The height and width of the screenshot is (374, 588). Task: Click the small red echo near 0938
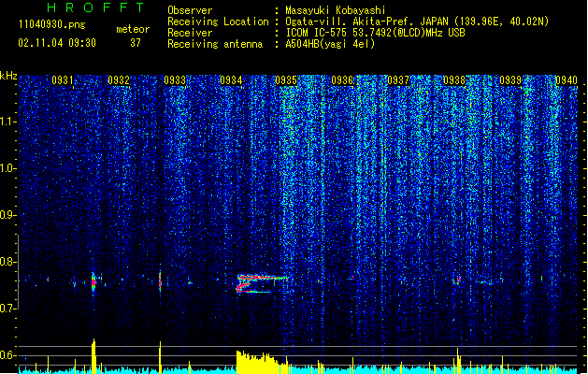point(457,280)
